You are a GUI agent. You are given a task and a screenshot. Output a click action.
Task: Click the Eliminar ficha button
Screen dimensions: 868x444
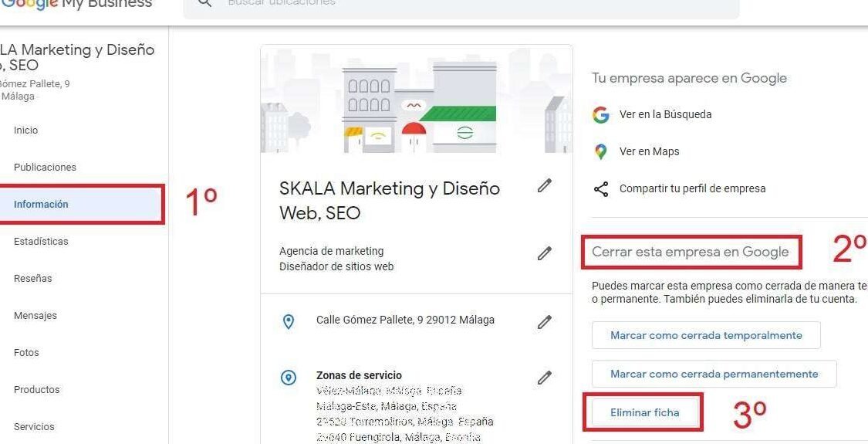(644, 413)
